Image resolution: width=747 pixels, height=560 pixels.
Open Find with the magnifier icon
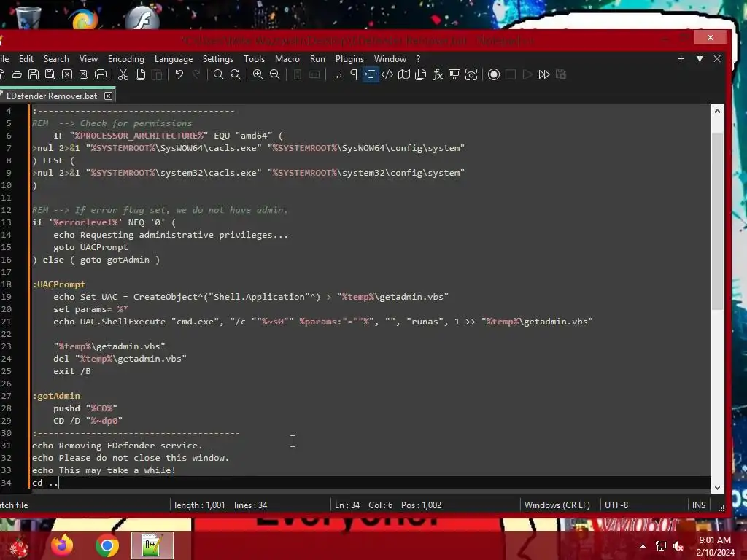coord(219,75)
